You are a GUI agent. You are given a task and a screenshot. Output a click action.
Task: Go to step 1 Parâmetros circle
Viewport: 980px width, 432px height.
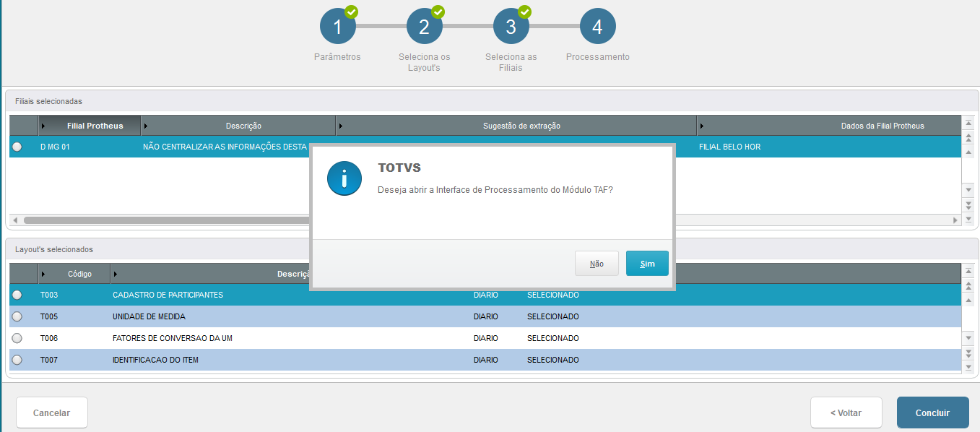pyautogui.click(x=338, y=27)
